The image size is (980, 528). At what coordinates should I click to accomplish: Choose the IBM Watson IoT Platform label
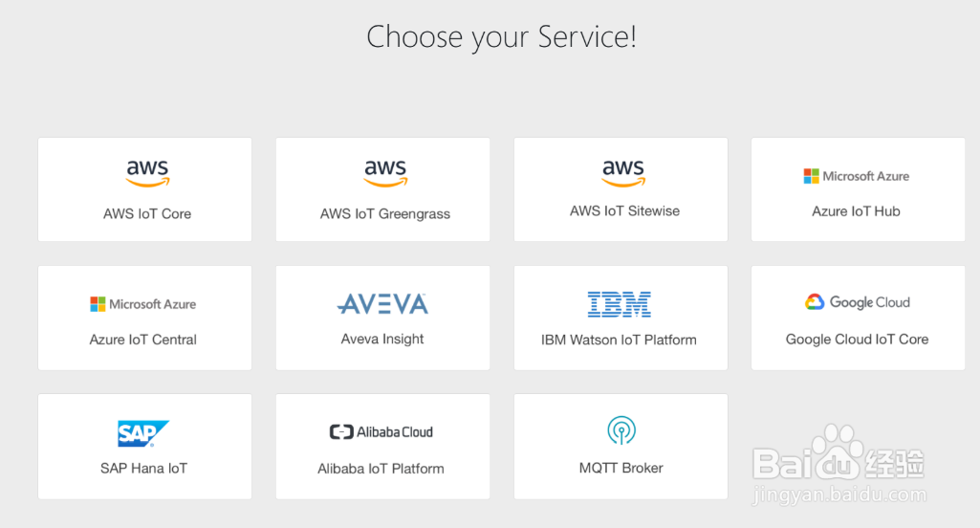tap(619, 340)
